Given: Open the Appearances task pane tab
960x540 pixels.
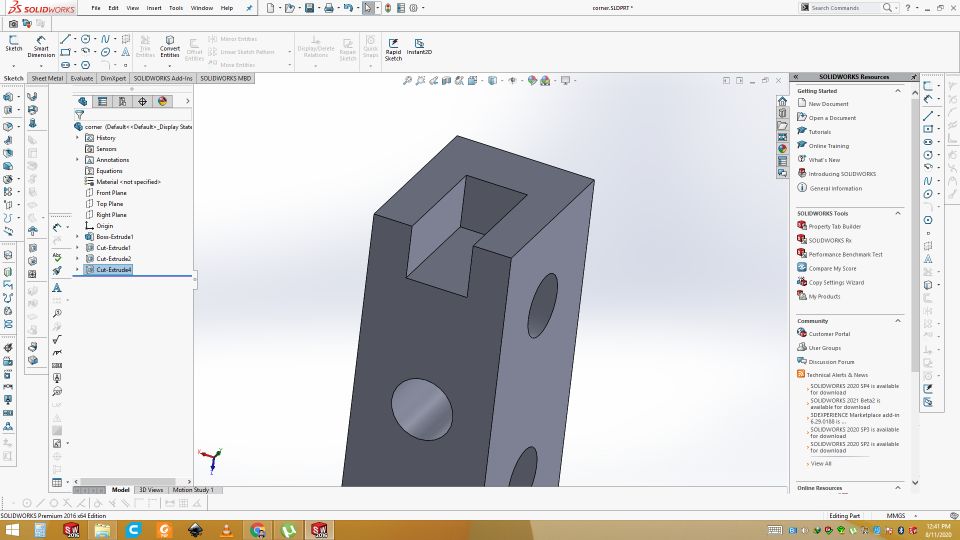Looking at the screenshot, I should tap(782, 149).
